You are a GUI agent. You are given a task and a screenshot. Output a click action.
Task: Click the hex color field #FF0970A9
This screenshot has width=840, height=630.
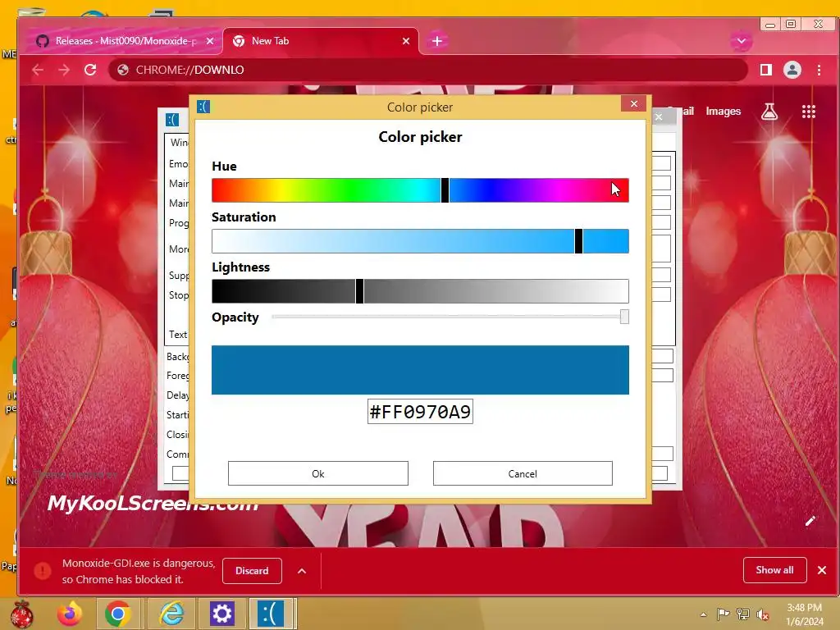(x=420, y=412)
